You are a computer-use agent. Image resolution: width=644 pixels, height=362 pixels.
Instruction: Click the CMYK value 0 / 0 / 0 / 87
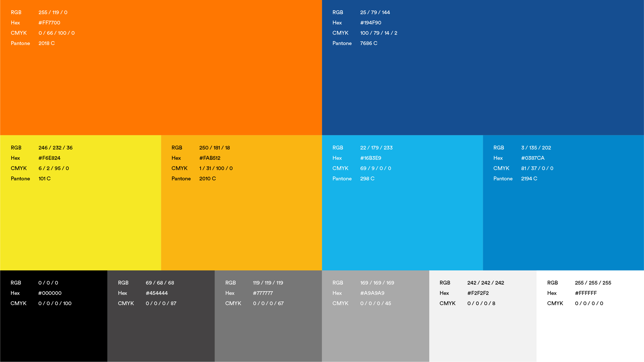point(161,303)
